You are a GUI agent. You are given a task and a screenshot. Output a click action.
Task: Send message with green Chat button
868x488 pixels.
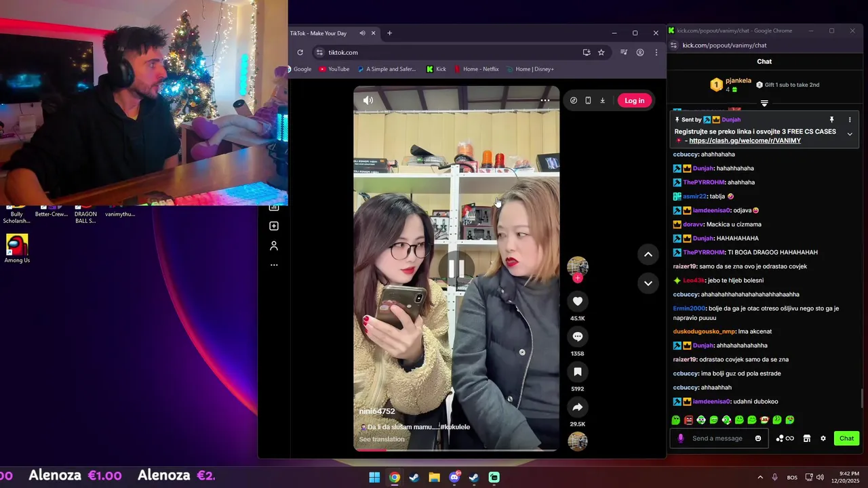[846, 439]
